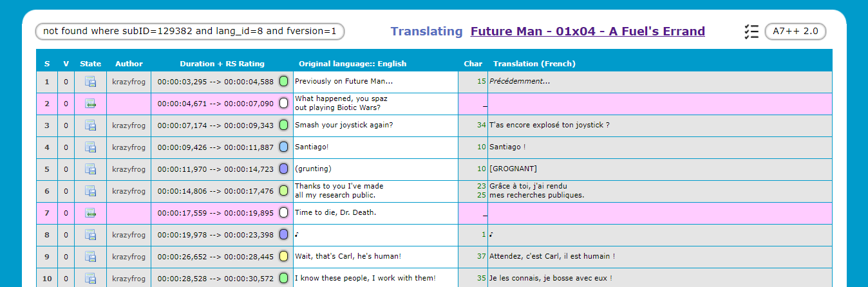
Task: Click the green RS rating dot in row 1
Action: pos(283,82)
